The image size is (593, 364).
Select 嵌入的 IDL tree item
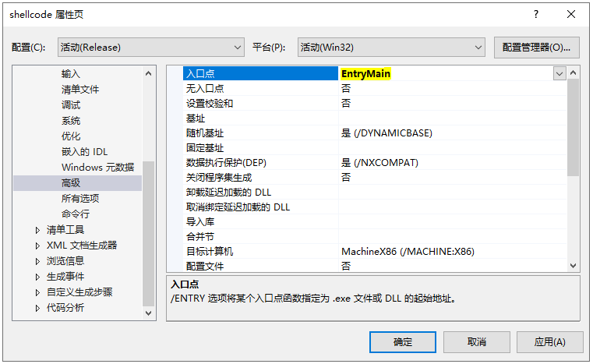(x=85, y=152)
